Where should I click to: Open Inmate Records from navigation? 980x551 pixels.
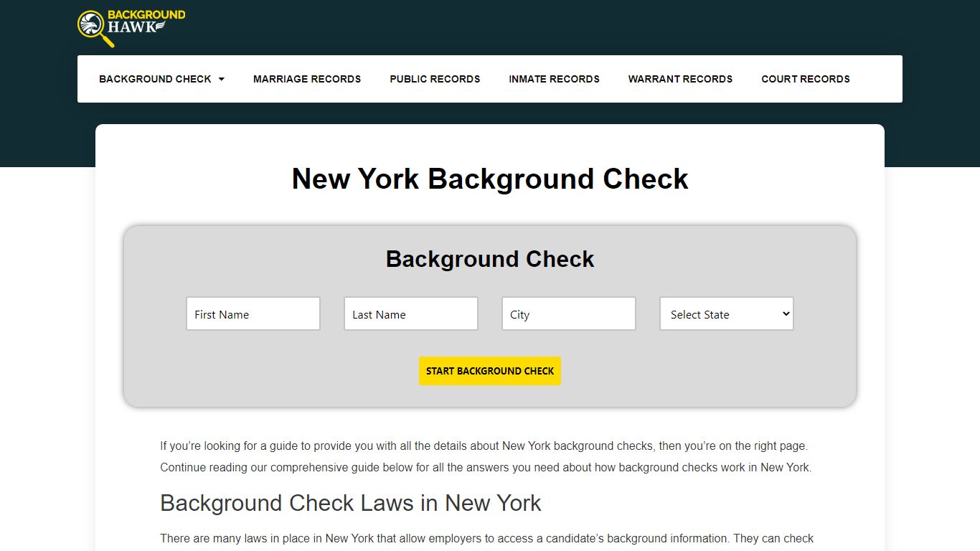click(554, 79)
